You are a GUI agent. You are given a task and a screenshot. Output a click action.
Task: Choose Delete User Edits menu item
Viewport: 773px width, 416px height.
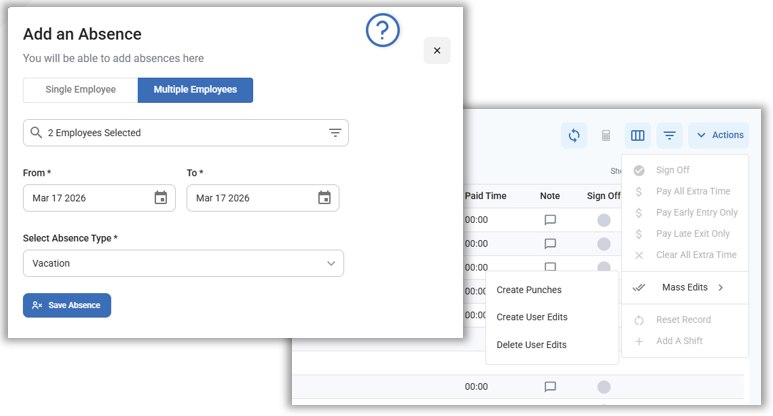(x=531, y=345)
